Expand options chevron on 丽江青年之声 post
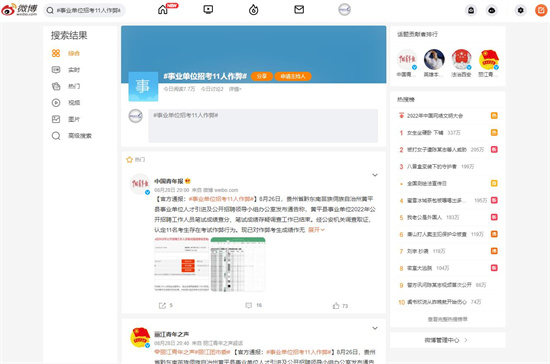Screen dimensions: 550x364 click(375, 328)
